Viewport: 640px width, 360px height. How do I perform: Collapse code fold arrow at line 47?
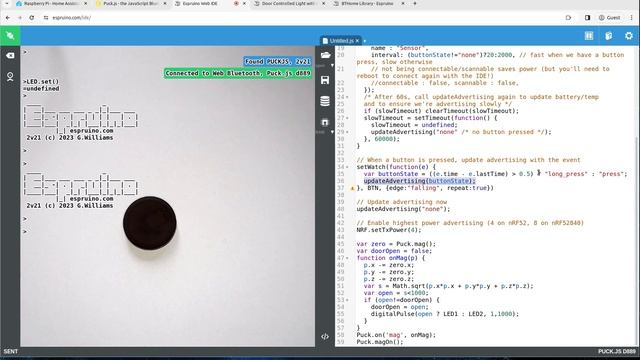pyautogui.click(x=347, y=258)
